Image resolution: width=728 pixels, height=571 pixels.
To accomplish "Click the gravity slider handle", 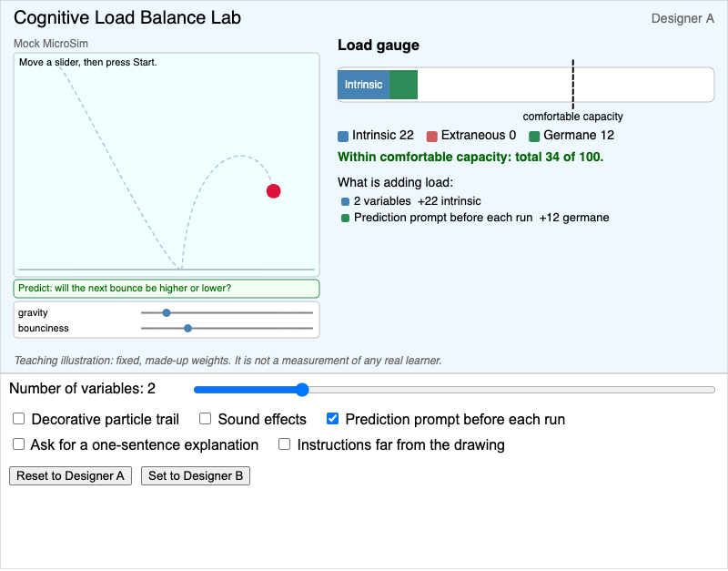I will tap(167, 312).
